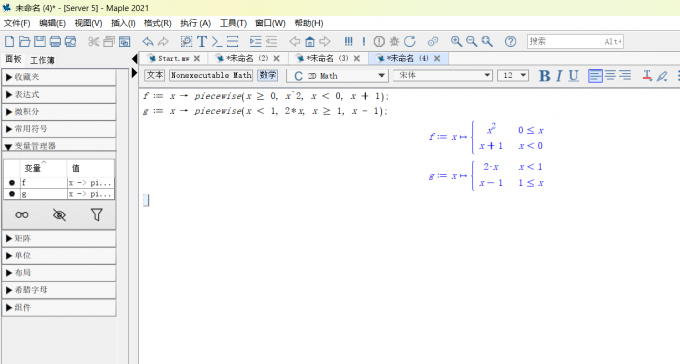Paste from clipboard icon
Image resolution: width=680 pixels, height=364 pixels.
click(124, 41)
